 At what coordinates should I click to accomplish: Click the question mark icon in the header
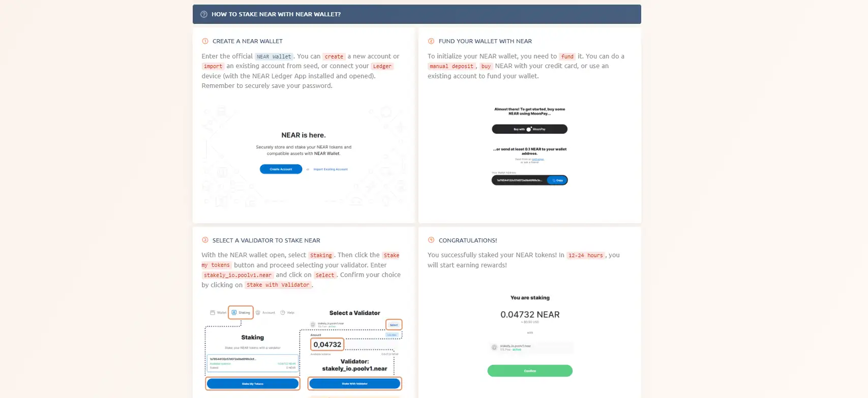[x=204, y=14]
